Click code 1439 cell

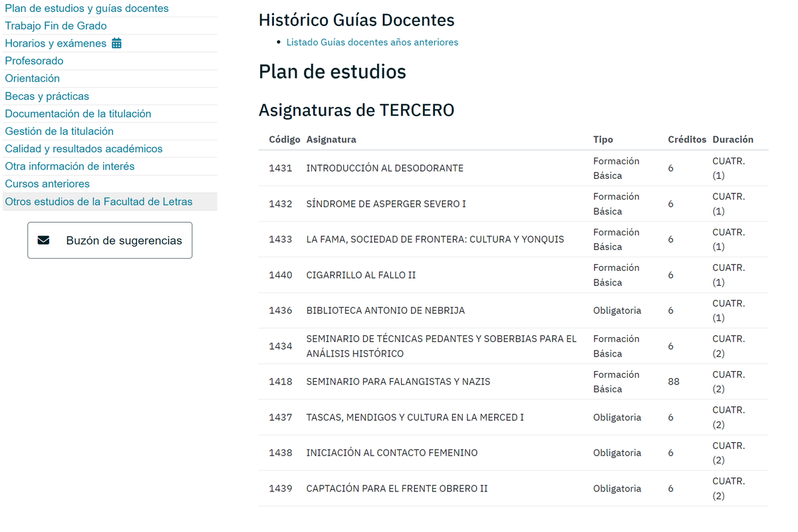[281, 488]
